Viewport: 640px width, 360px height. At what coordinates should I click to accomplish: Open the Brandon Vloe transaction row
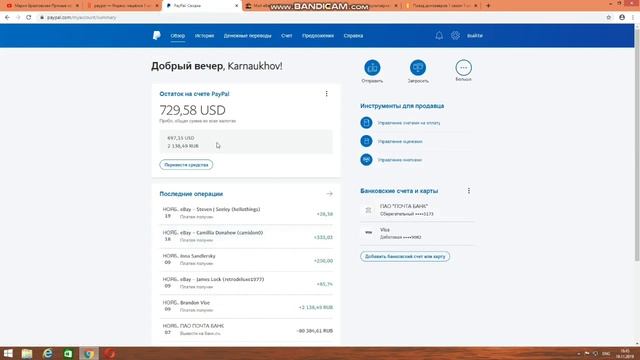[x=246, y=306]
